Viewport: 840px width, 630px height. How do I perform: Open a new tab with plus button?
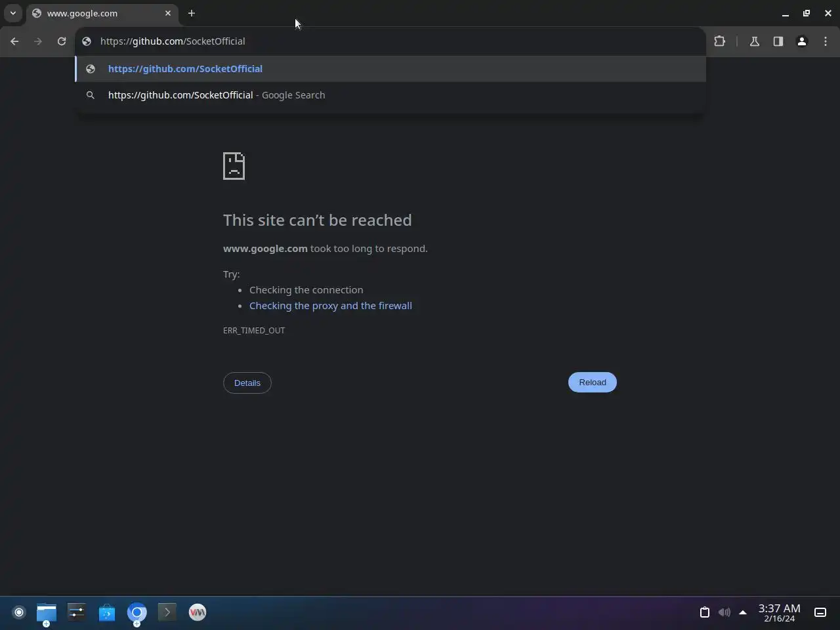192,13
